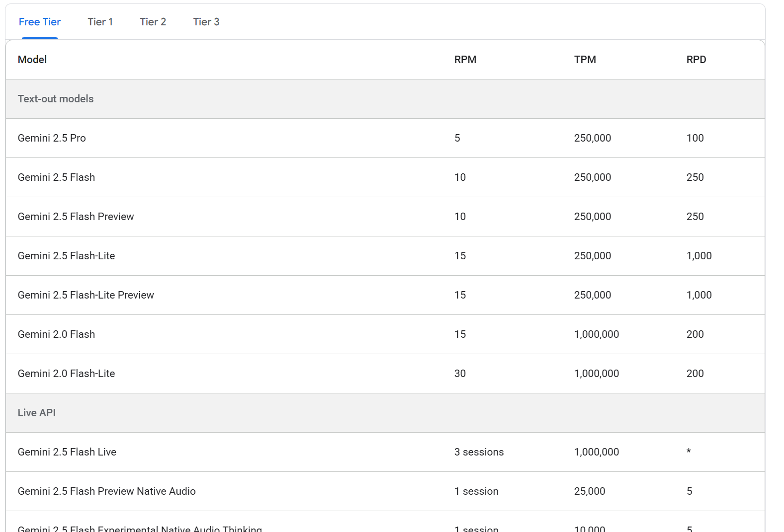Select the RPD value for Gemini 2.0 Flash-Lite
This screenshot has width=784, height=532.
point(695,374)
